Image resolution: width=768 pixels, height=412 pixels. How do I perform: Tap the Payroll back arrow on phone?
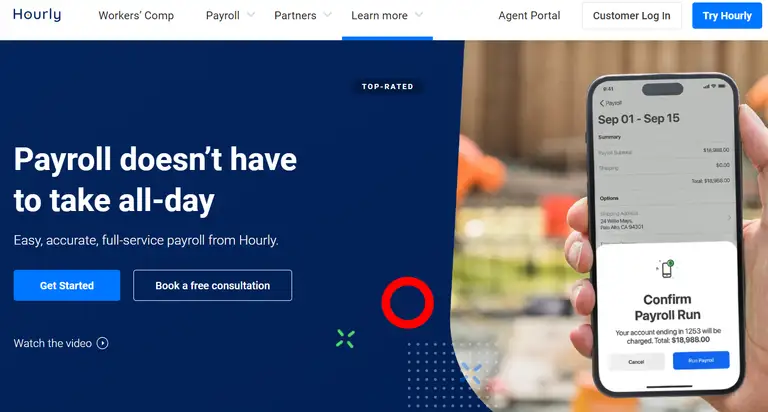tap(602, 103)
